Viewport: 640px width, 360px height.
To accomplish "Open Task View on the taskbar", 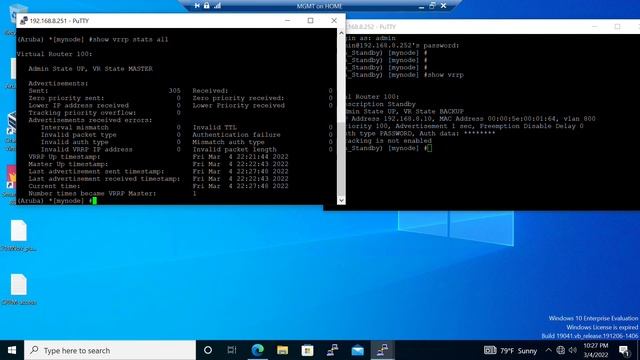I will point(232,350).
